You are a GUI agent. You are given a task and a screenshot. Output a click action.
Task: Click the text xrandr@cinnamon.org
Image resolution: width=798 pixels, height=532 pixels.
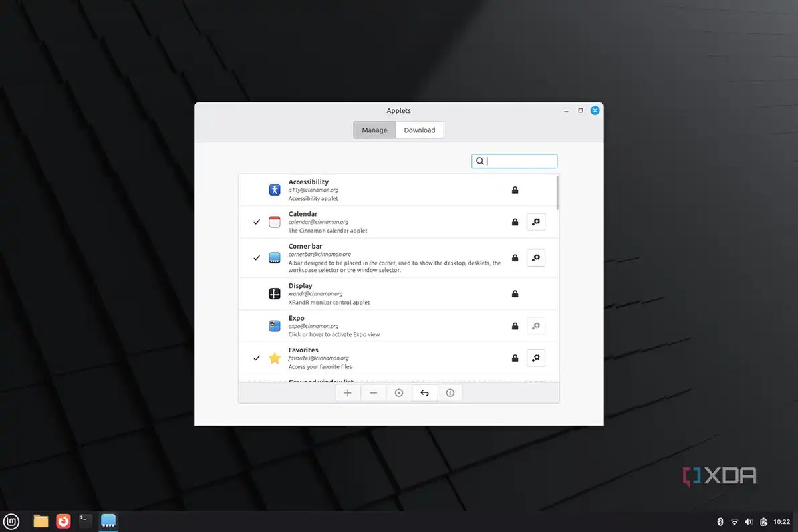coord(316,294)
